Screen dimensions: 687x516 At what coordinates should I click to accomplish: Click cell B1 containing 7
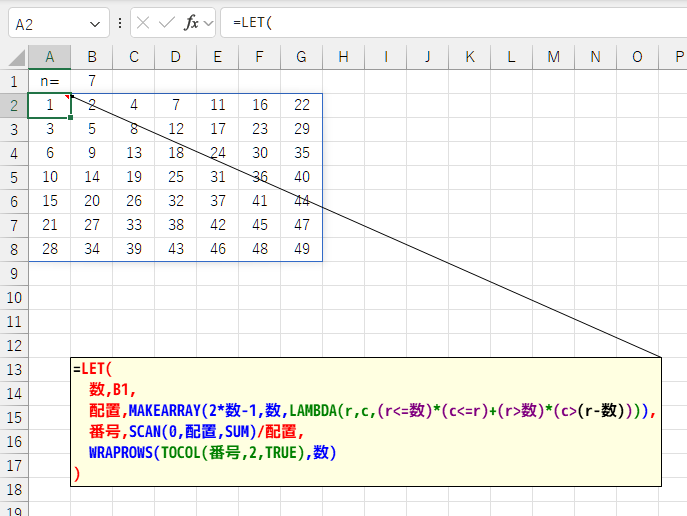(x=92, y=81)
